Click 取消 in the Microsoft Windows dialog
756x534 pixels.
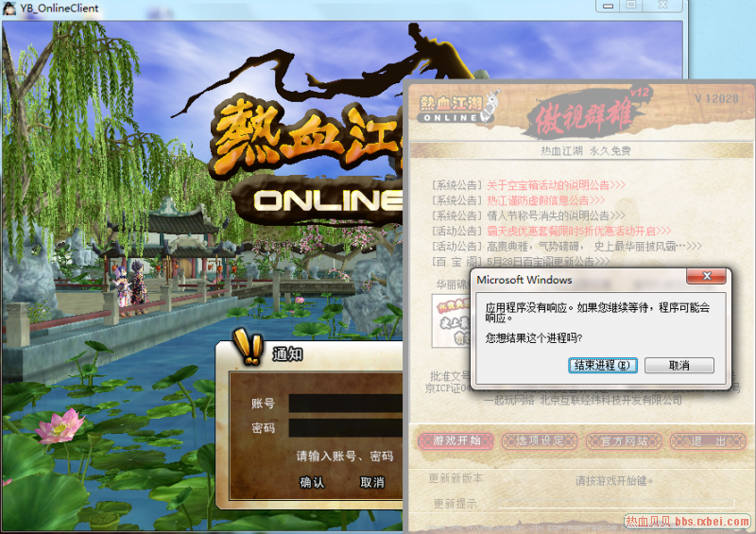(x=679, y=365)
